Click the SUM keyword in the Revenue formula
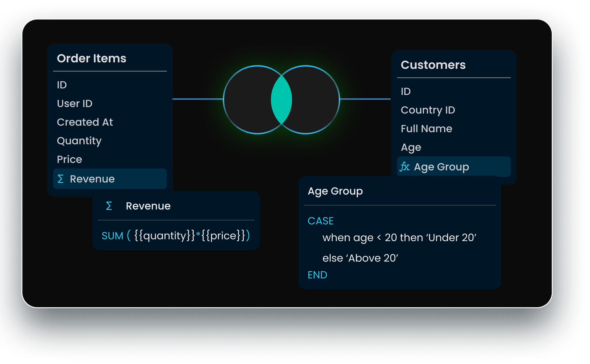The image size is (590, 364). (x=113, y=235)
